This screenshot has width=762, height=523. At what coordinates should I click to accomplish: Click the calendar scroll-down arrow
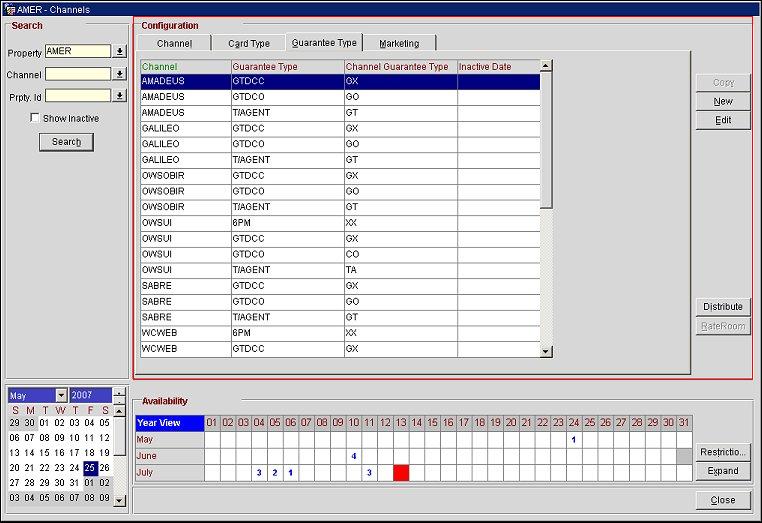pyautogui.click(x=120, y=498)
